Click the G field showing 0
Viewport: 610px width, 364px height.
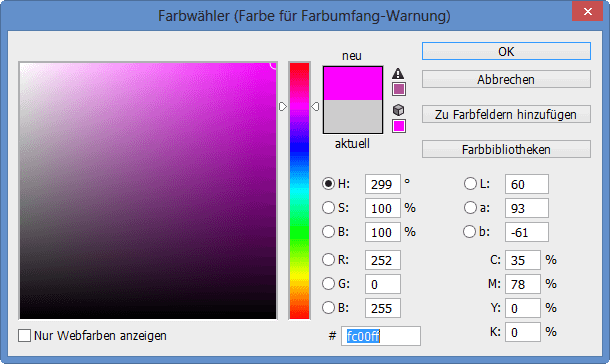click(x=383, y=284)
